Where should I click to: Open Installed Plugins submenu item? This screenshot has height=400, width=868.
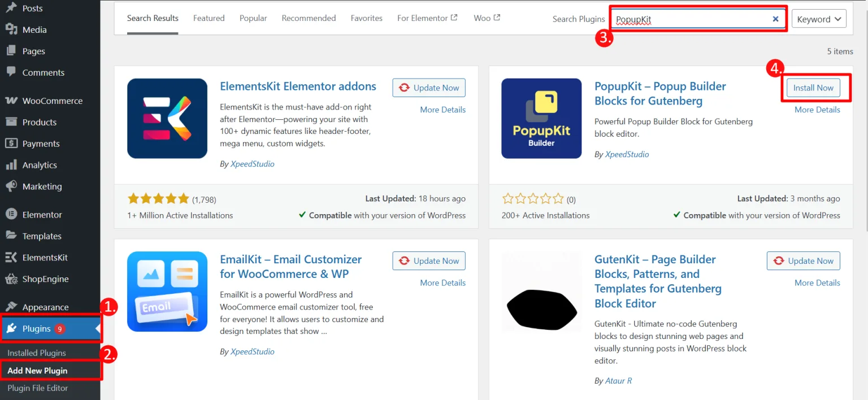[37, 353]
